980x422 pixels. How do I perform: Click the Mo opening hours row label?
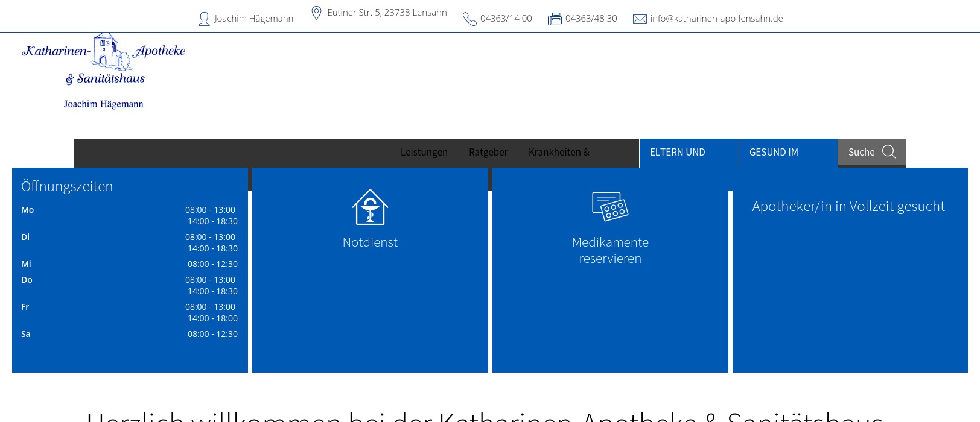coord(28,210)
